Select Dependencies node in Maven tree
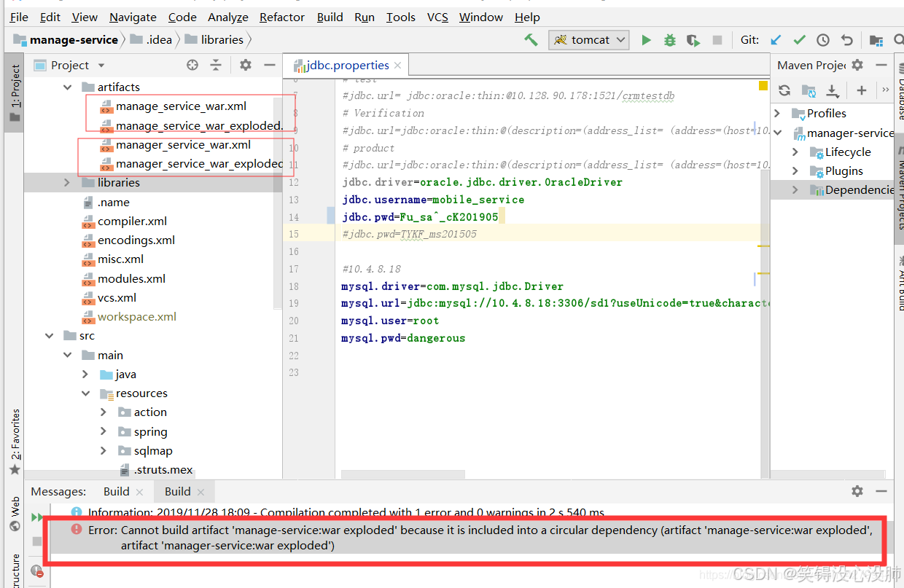The height and width of the screenshot is (588, 904). [x=859, y=190]
